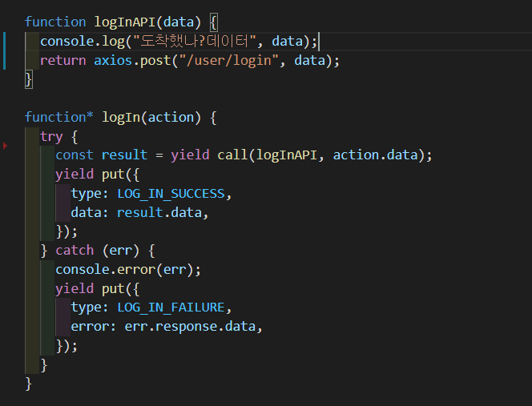The height and width of the screenshot is (406, 532).
Task: Click "type" key before LOG_IN_SUCCESS
Action: [x=86, y=194]
